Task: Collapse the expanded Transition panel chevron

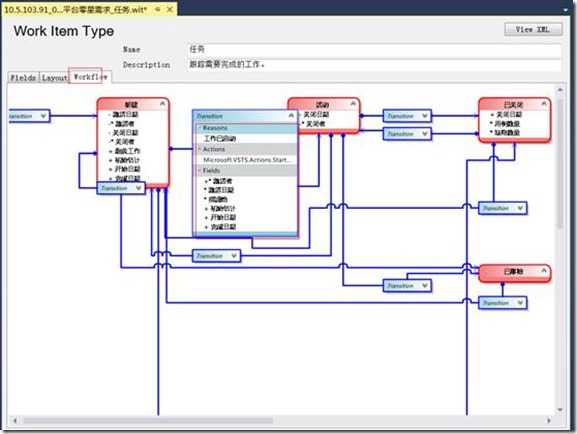Action: pos(291,116)
